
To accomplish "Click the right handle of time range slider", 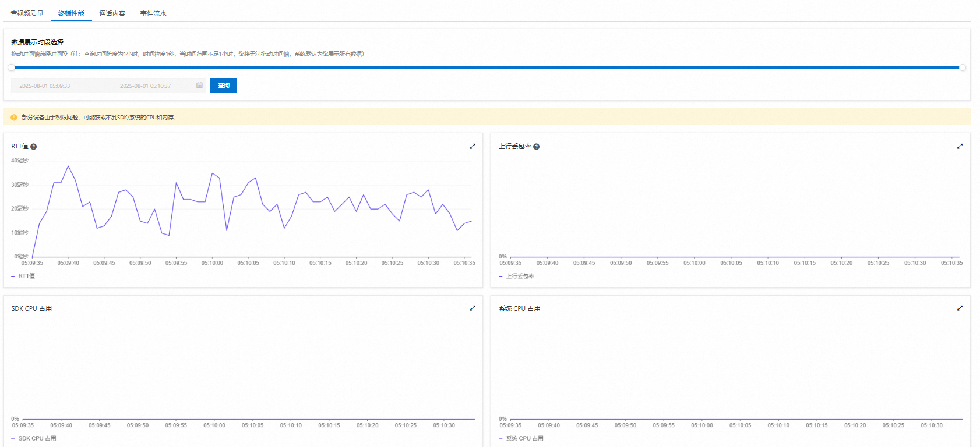I will pos(963,68).
